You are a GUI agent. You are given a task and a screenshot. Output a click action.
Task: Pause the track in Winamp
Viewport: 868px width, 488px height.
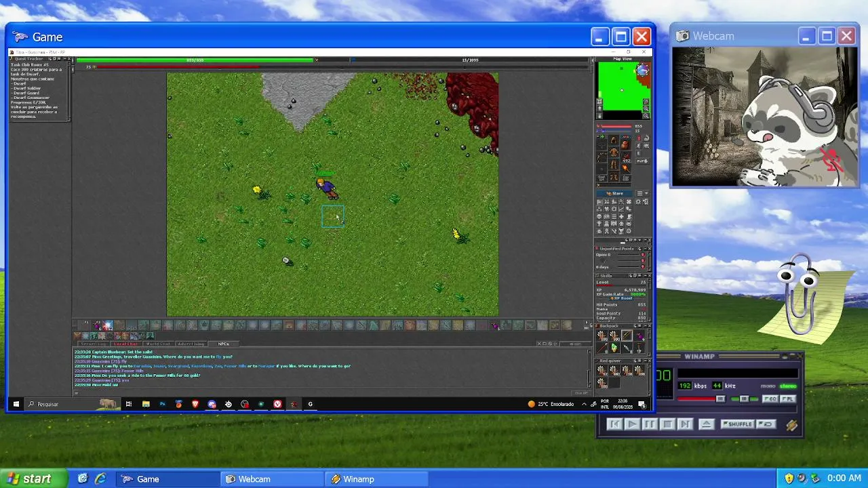pyautogui.click(x=650, y=424)
